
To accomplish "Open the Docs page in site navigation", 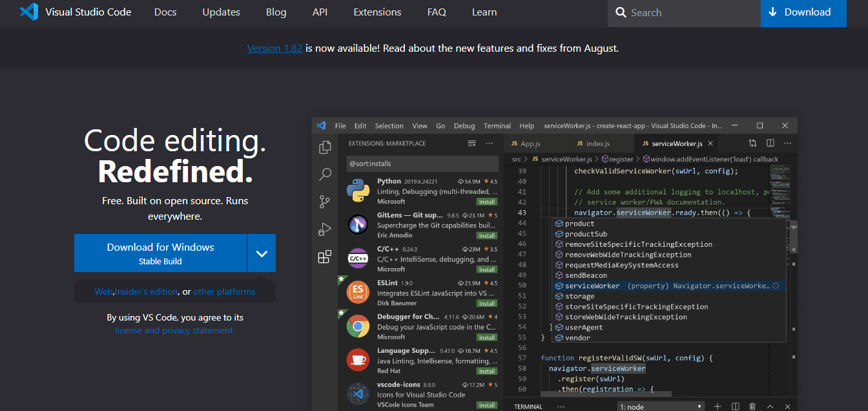I will coord(165,12).
